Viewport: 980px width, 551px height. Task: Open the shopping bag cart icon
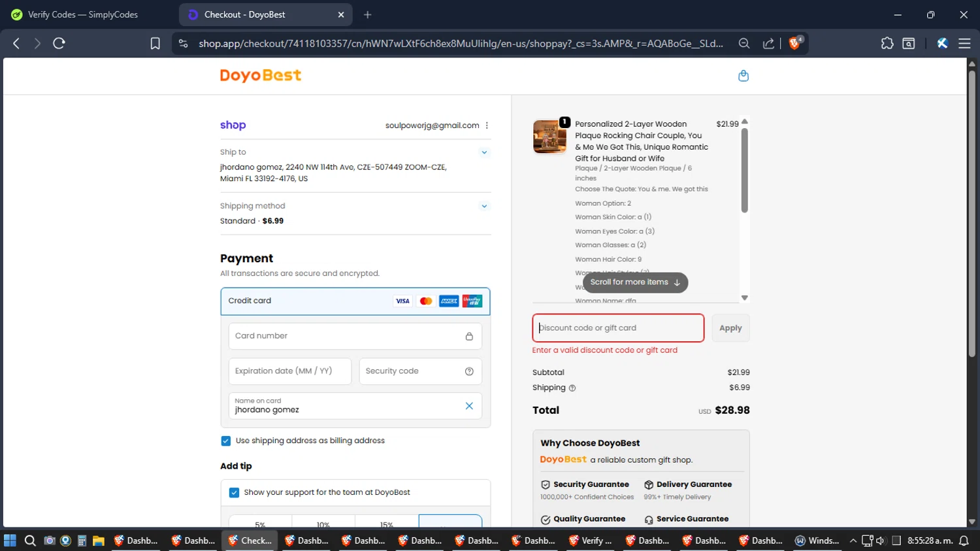[x=743, y=76]
